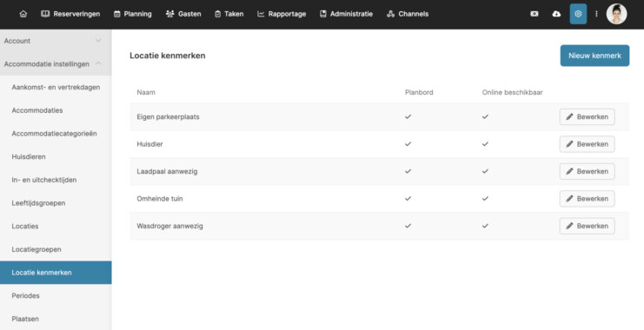Edit the Omheinde tuin feature

click(587, 199)
